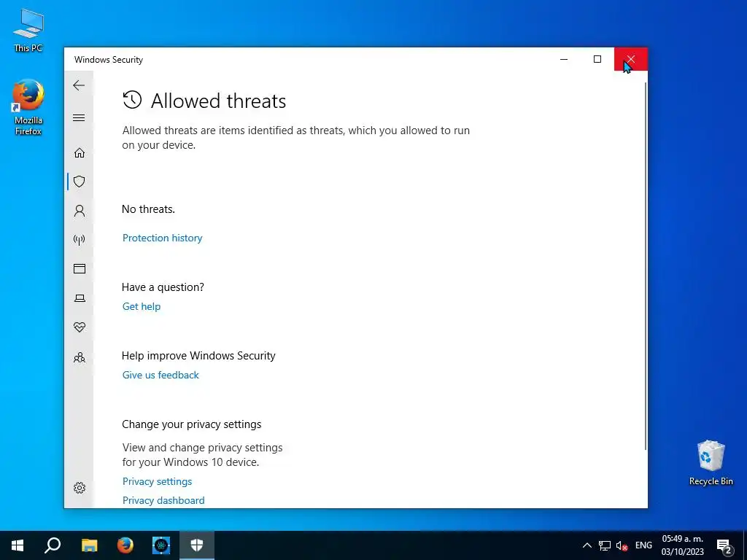Select the Recycle Bin desktop icon
The image size is (747, 560).
click(711, 463)
